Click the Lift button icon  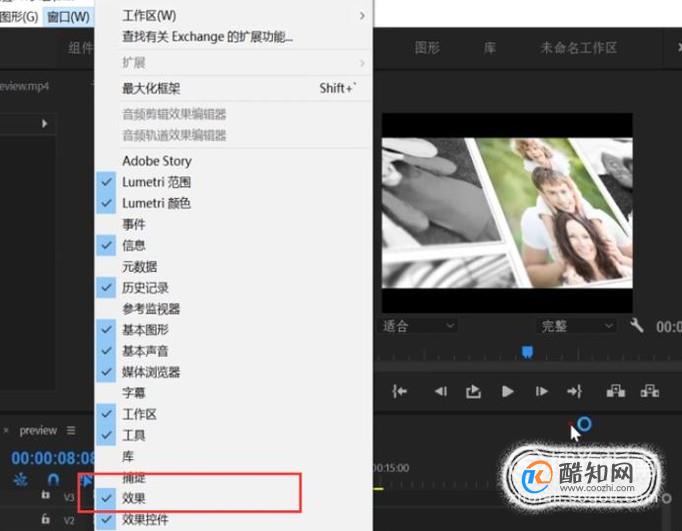(x=616, y=391)
